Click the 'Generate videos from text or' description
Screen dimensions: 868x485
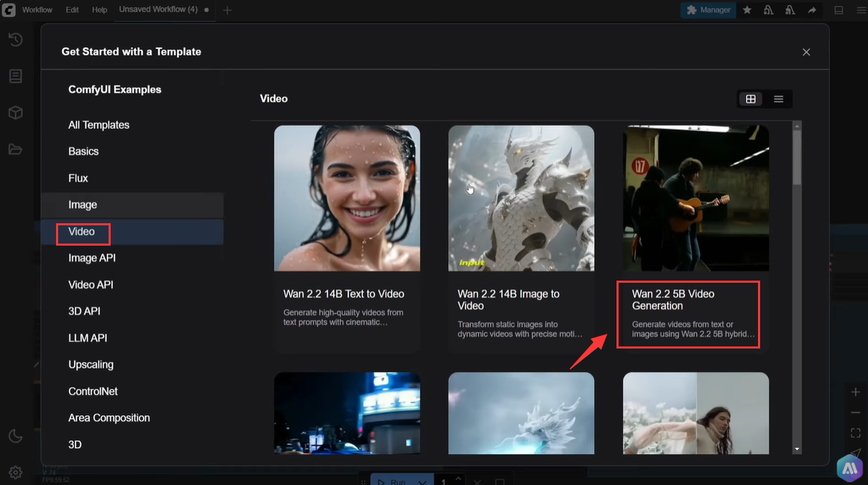pyautogui.click(x=694, y=330)
